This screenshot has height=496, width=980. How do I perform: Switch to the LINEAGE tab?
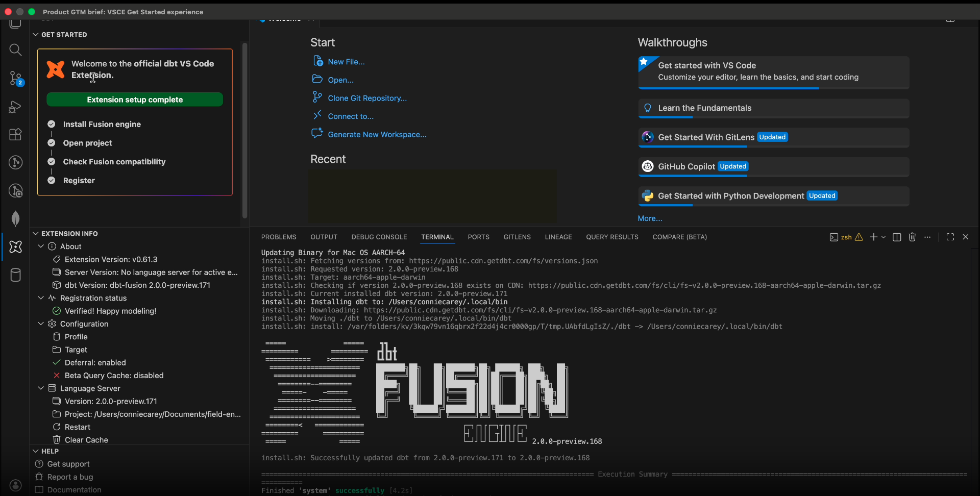pyautogui.click(x=558, y=237)
